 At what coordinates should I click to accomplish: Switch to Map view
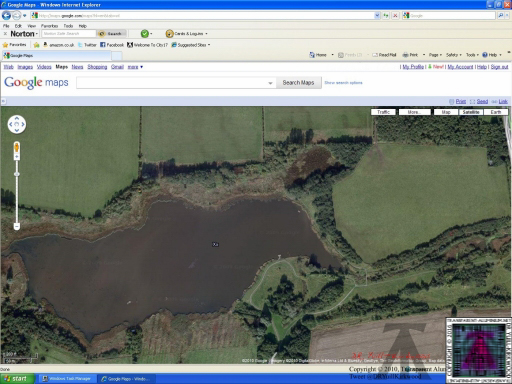coord(446,112)
